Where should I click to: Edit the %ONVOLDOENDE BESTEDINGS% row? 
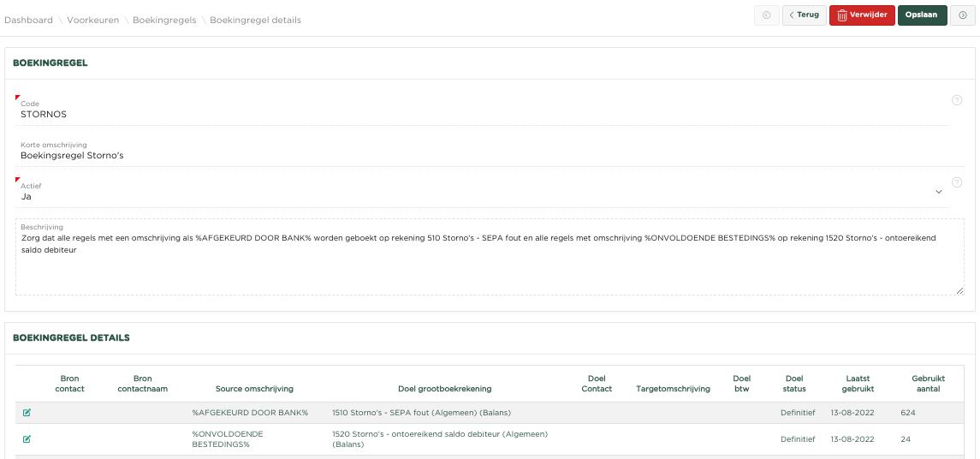[x=27, y=439]
